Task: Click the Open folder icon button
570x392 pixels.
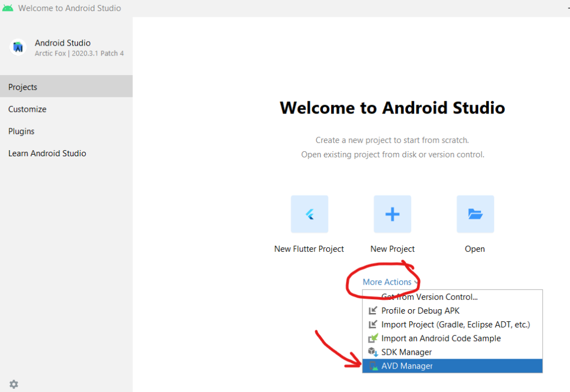Action: coord(475,214)
